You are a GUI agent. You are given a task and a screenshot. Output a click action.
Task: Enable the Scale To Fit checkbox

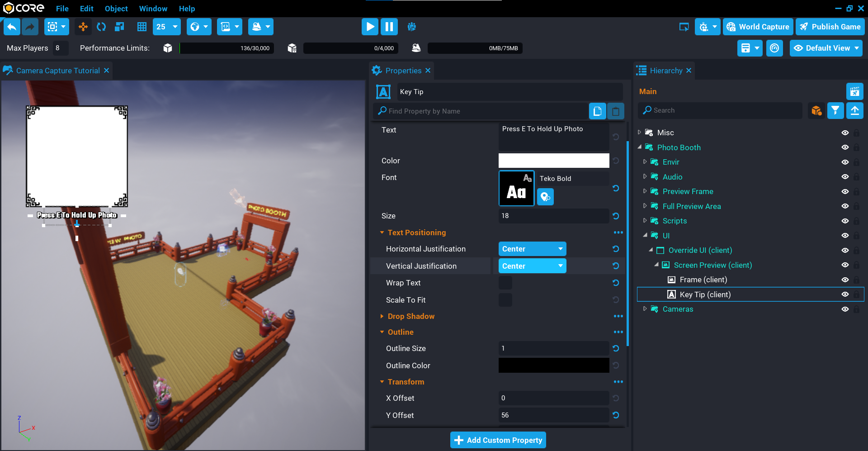[505, 300]
